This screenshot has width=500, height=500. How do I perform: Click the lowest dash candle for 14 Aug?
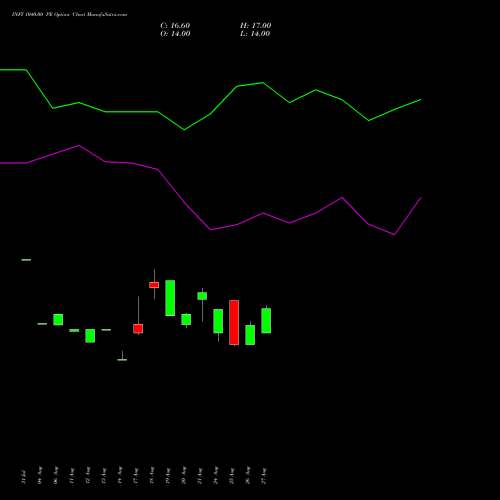[x=122, y=360]
